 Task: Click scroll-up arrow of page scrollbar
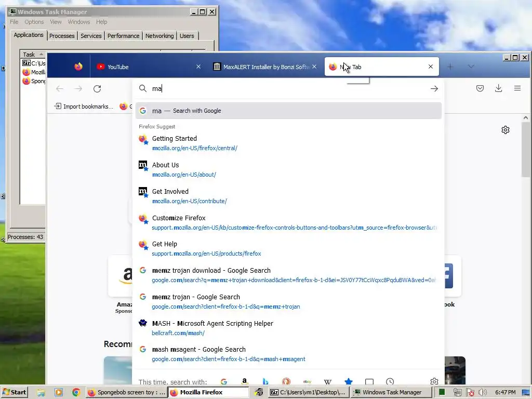click(526, 118)
